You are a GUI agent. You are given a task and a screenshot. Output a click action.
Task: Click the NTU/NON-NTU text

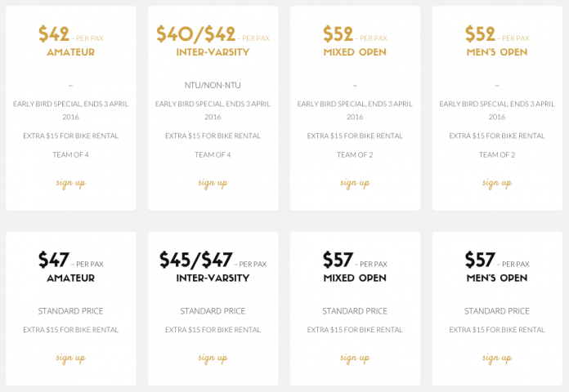(213, 85)
